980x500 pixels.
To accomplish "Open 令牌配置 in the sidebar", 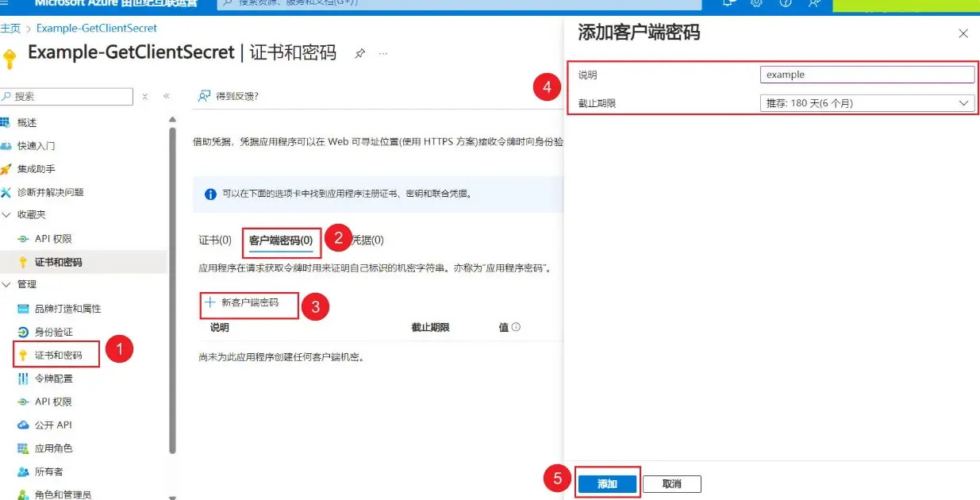I will point(54,379).
